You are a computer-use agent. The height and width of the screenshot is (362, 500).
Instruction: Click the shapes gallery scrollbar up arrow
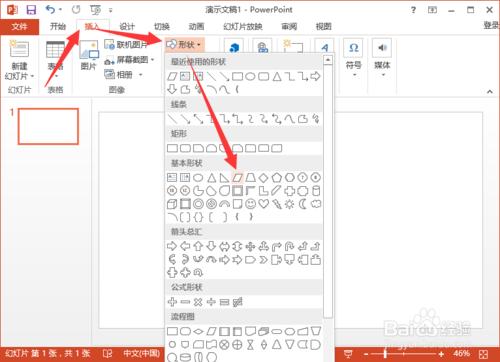[x=328, y=60]
